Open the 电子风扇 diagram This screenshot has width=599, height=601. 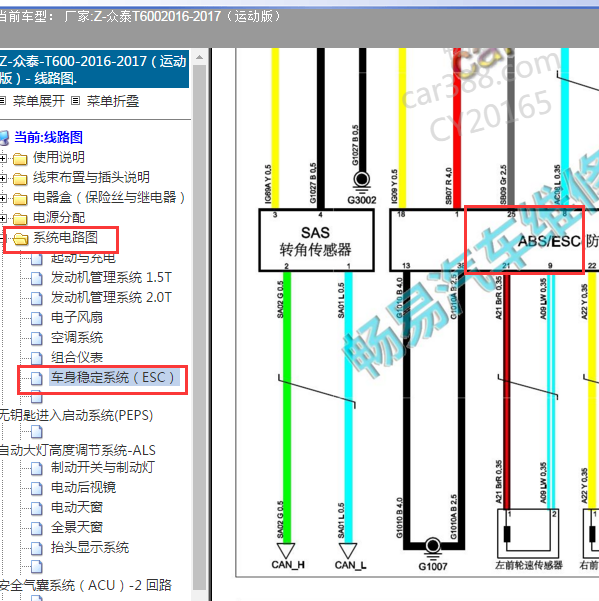click(77, 317)
